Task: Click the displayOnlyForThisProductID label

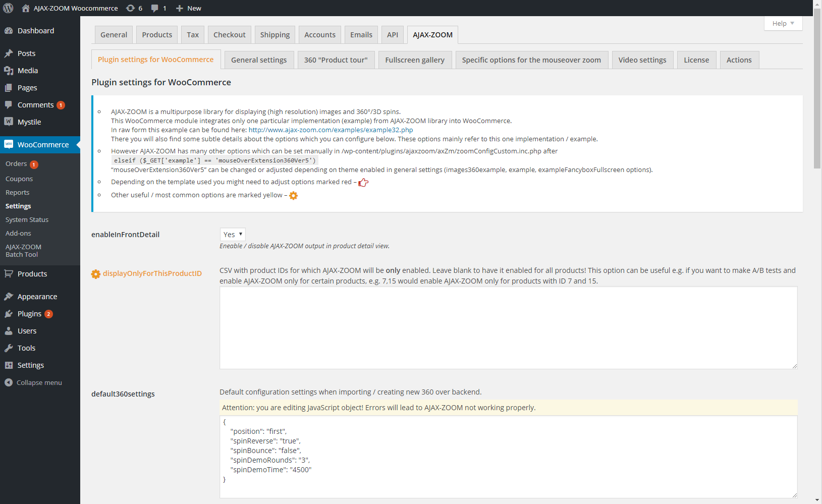Action: [x=152, y=273]
